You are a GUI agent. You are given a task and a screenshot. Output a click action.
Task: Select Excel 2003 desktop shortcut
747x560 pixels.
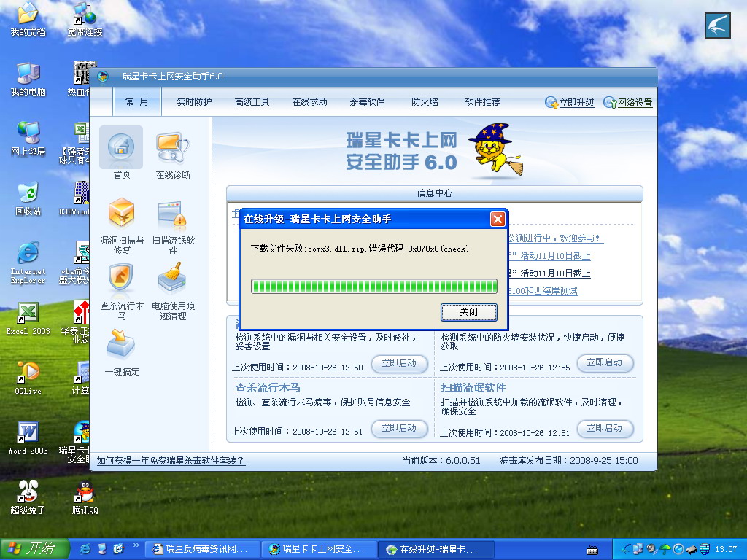click(x=28, y=319)
